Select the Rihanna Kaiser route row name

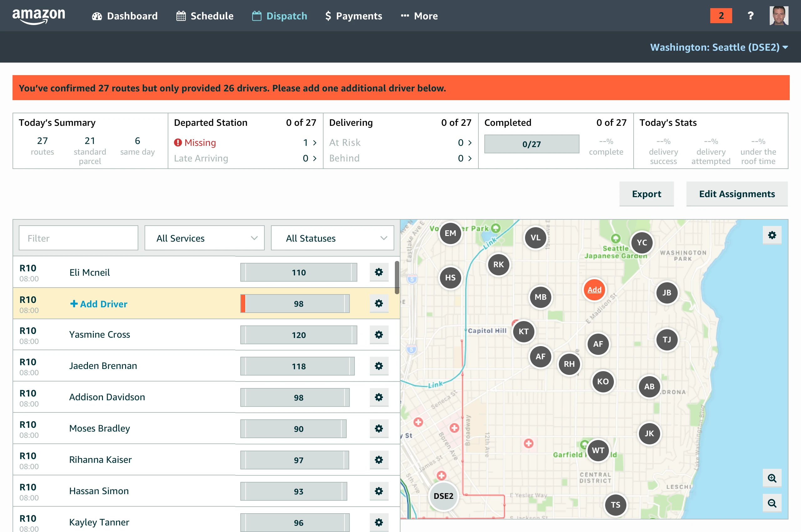[100, 459]
